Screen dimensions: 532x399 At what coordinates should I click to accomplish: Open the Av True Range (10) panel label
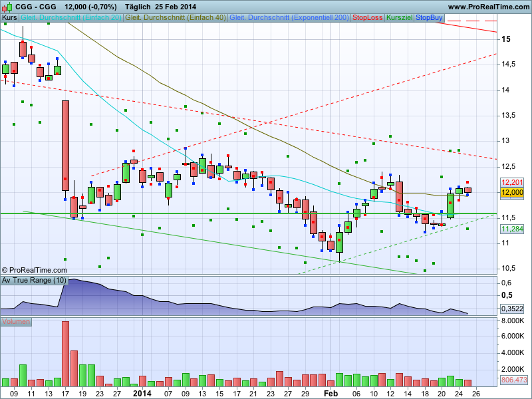pyautogui.click(x=34, y=281)
